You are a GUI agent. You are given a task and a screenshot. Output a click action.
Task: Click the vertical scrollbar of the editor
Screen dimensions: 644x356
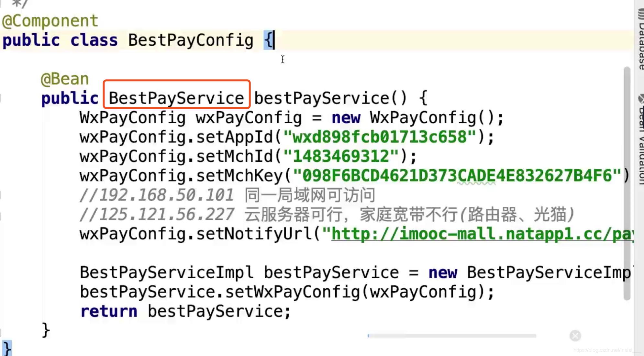pyautogui.click(x=627, y=183)
